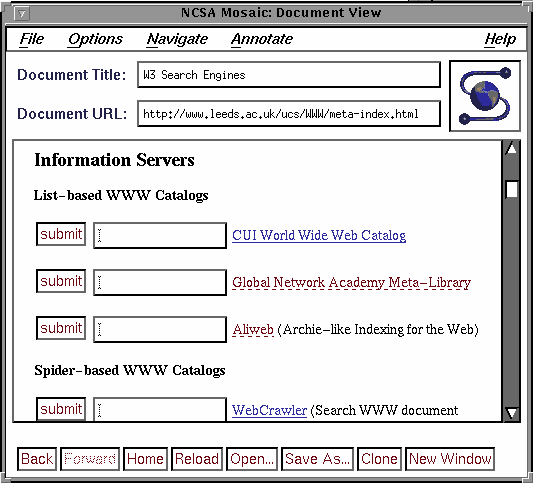Open the Options menu

pyautogui.click(x=95, y=39)
